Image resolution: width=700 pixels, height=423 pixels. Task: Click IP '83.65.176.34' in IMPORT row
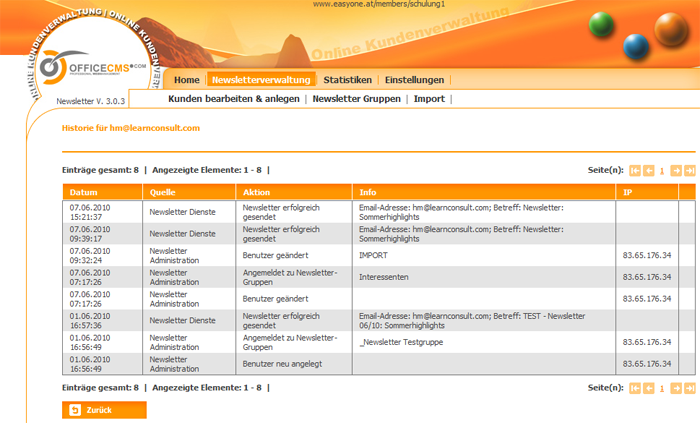click(x=647, y=255)
